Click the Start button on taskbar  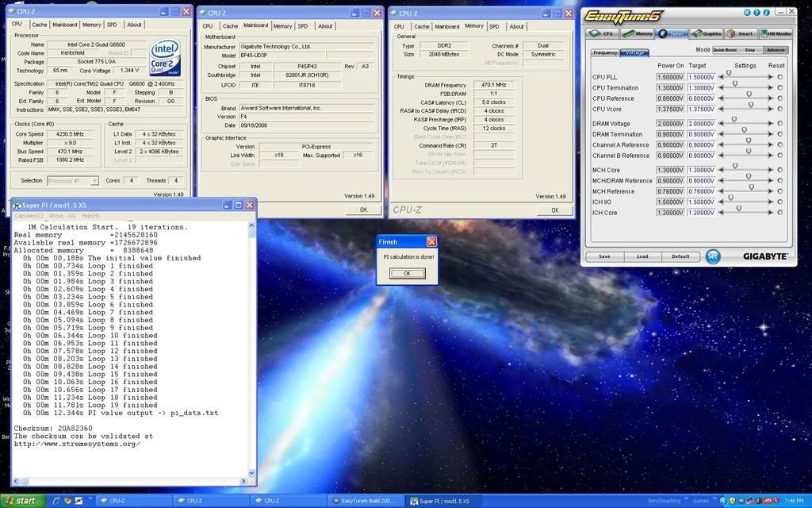coord(21,501)
